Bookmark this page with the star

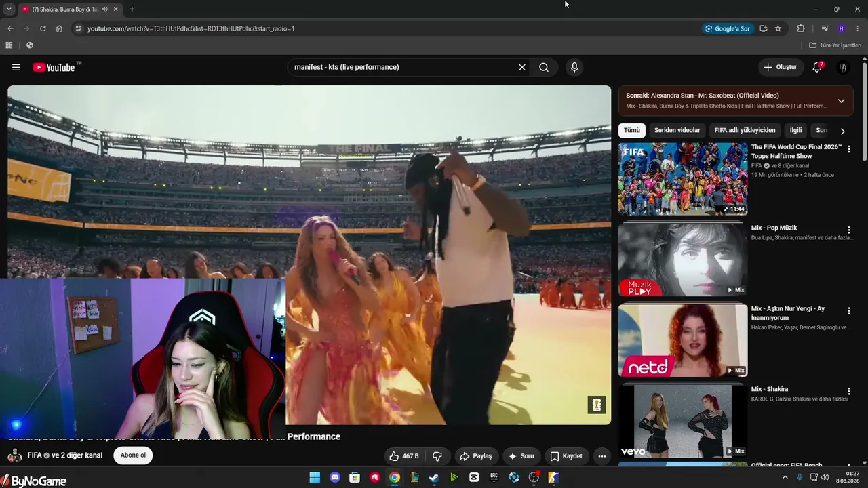[778, 28]
